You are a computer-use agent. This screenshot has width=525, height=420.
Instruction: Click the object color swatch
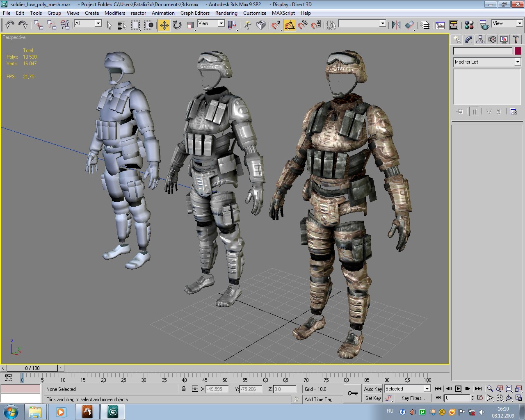pyautogui.click(x=518, y=51)
